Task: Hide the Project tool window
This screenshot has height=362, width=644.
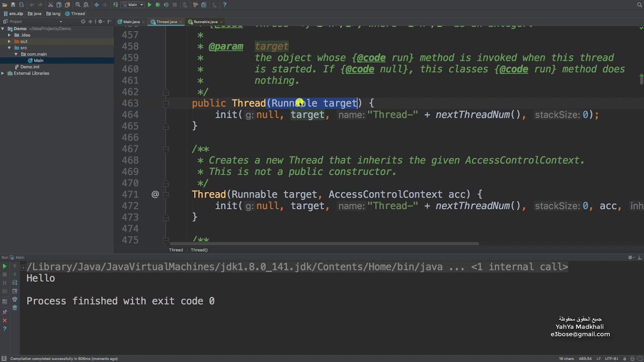Action: point(109,22)
